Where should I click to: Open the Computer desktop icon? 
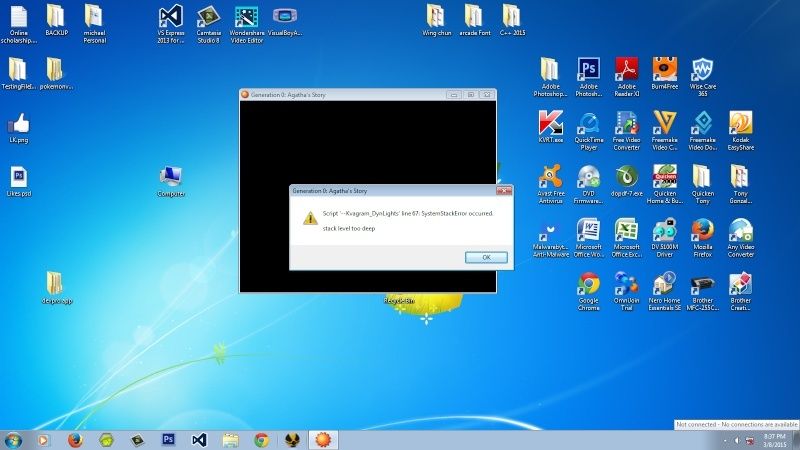click(171, 182)
